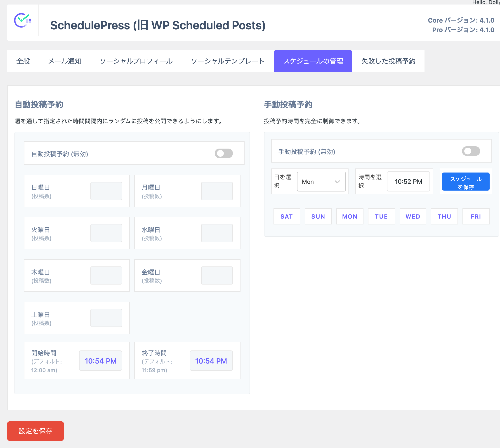Image resolution: width=500 pixels, height=448 pixels.
Task: Click the 自動投稿予約 section heading
Action: (x=39, y=104)
